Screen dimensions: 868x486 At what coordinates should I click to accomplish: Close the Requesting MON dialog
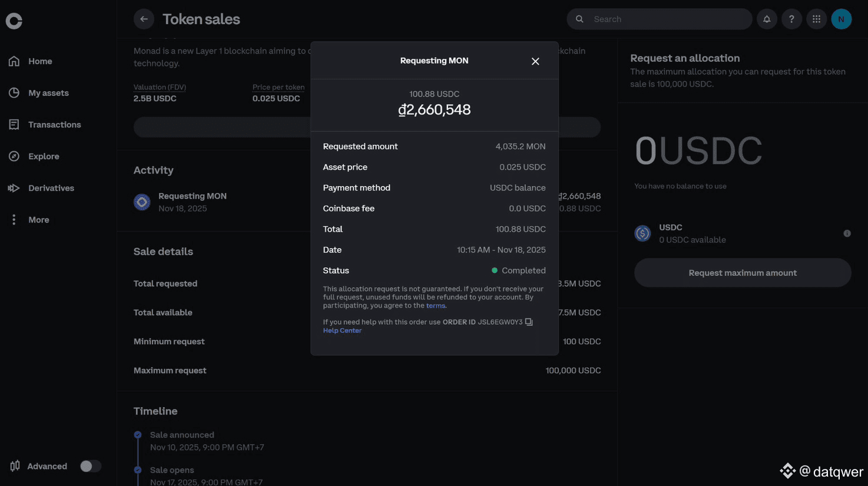pos(535,61)
